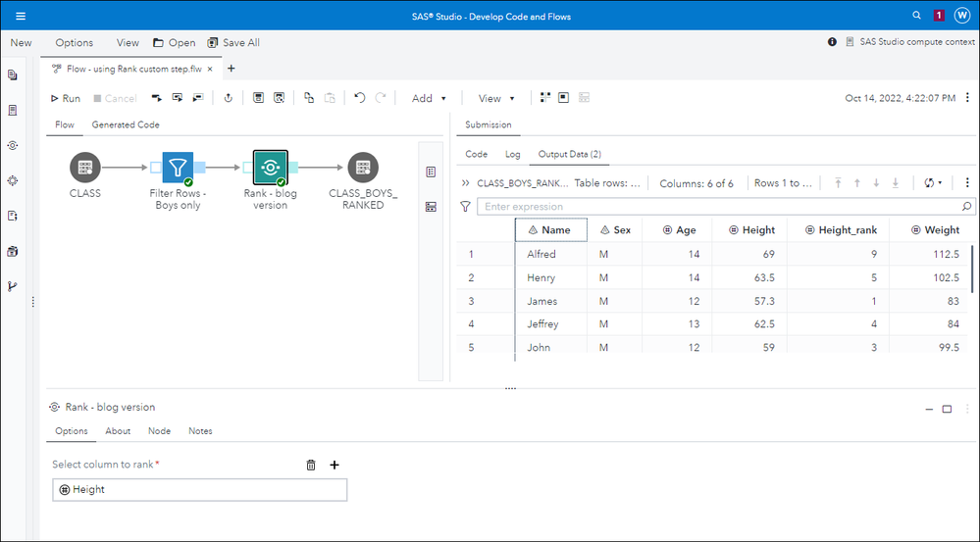Viewport: 980px width, 542px height.
Task: Click the Copy toolbar icon
Action: click(309, 98)
